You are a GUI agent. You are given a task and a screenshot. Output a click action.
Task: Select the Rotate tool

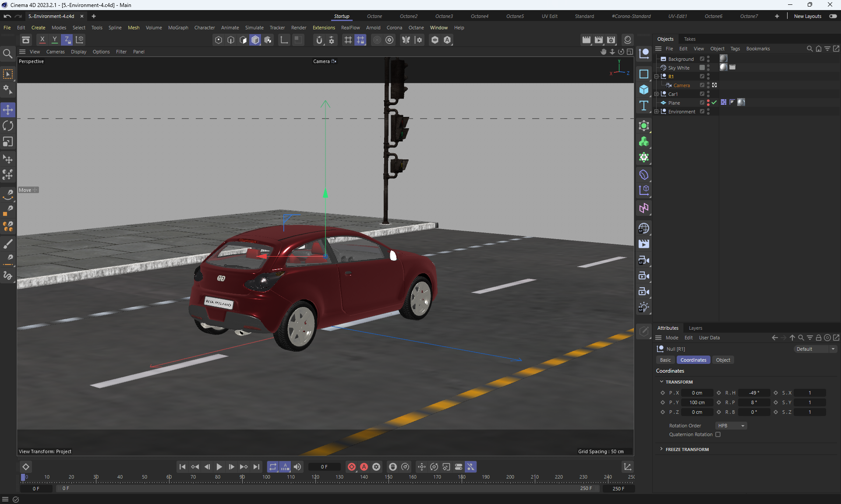(x=8, y=126)
